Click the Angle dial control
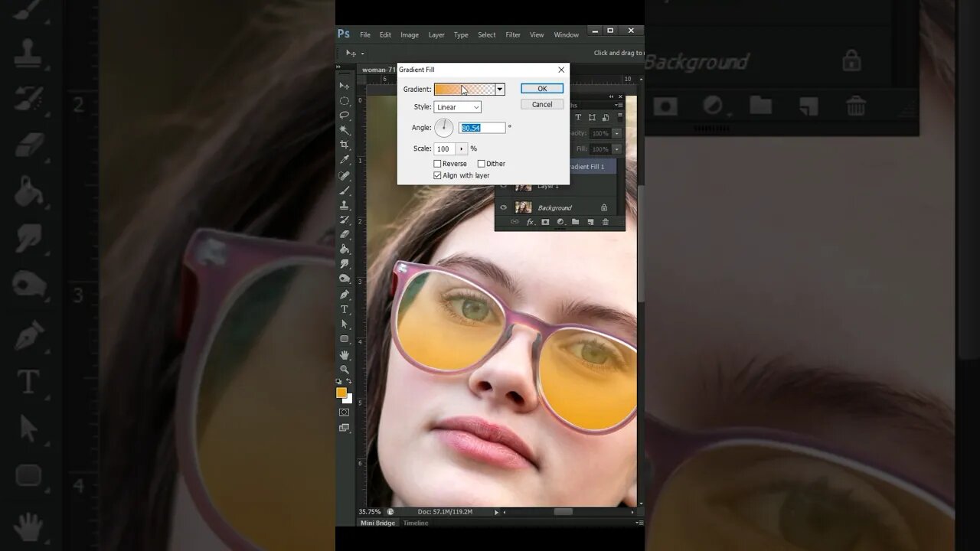The width and height of the screenshot is (980, 551). pos(444,128)
